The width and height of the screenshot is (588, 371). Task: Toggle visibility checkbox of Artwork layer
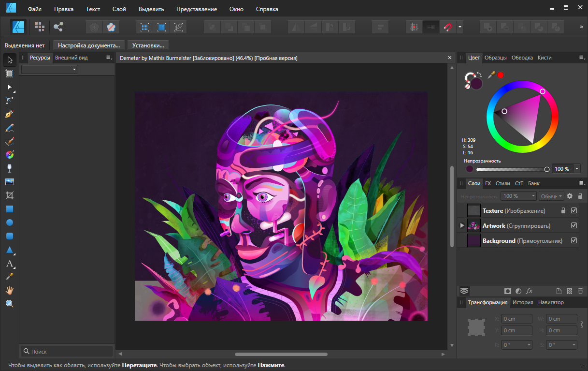(x=574, y=226)
